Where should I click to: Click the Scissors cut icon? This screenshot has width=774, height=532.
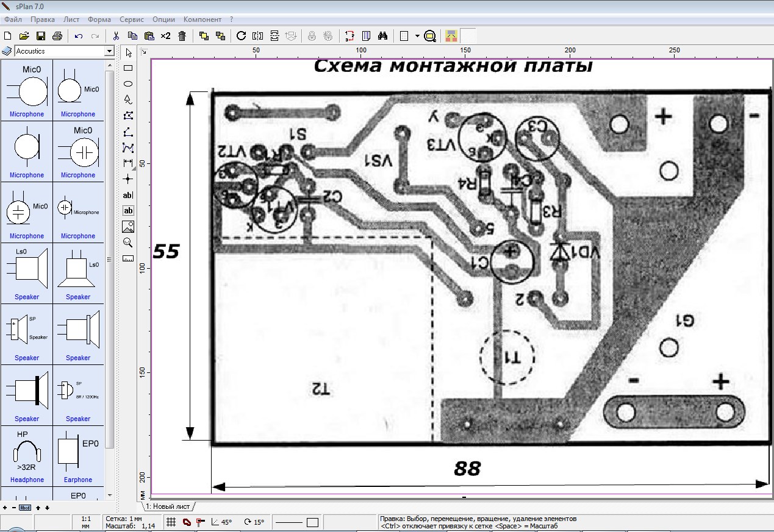[x=116, y=36]
